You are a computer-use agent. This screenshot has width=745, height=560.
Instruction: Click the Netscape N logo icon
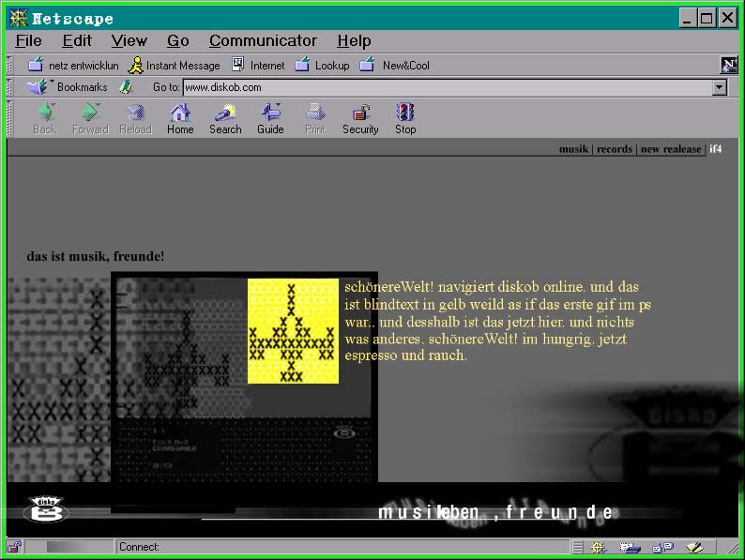[728, 65]
